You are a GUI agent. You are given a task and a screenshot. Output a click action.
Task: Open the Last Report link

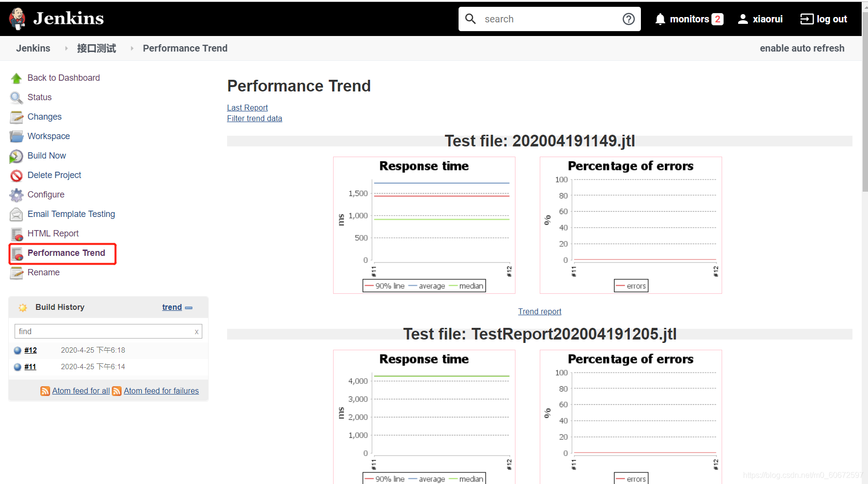[x=248, y=108]
